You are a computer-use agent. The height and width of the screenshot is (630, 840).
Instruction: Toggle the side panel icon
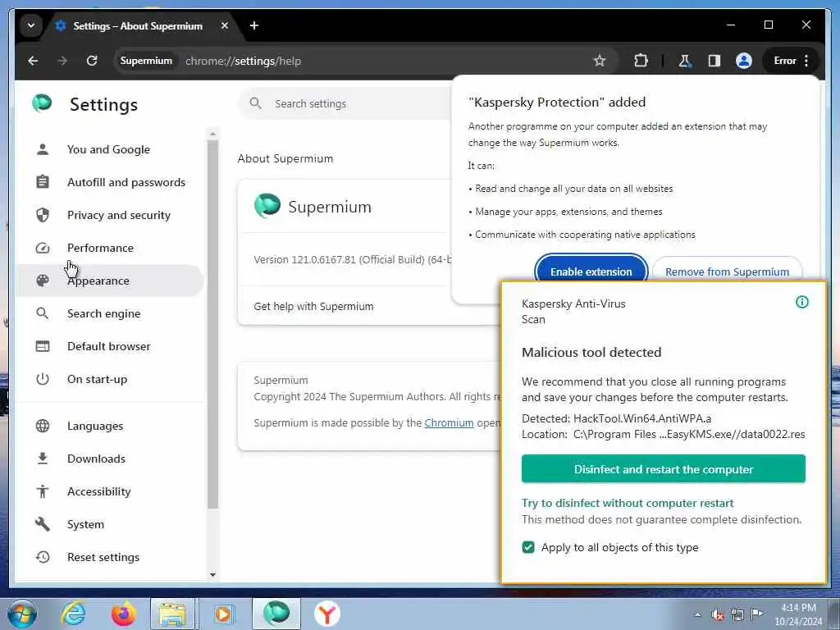pyautogui.click(x=714, y=61)
